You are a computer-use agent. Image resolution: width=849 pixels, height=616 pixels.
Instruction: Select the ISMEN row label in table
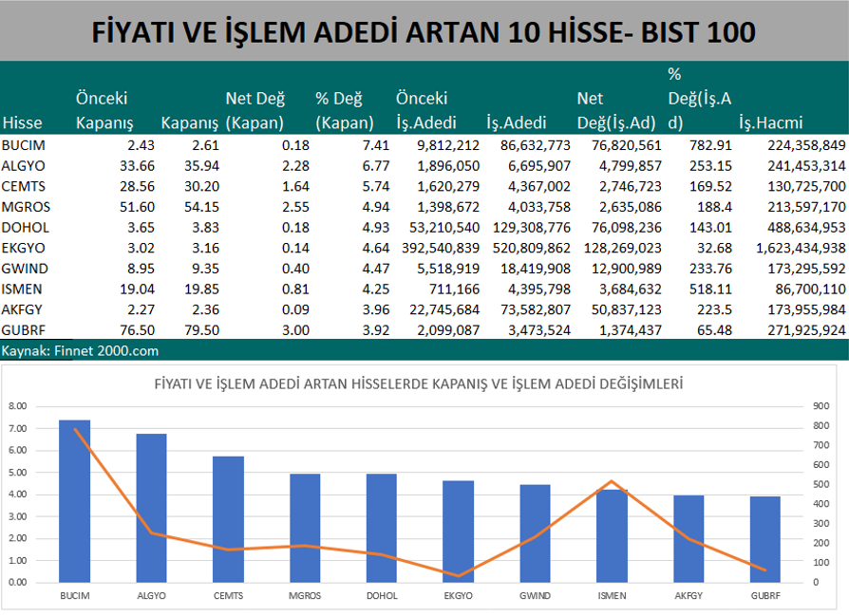click(22, 289)
